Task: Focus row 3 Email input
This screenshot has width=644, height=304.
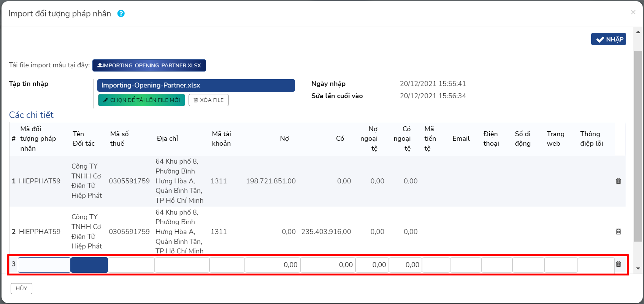Action: click(466, 265)
